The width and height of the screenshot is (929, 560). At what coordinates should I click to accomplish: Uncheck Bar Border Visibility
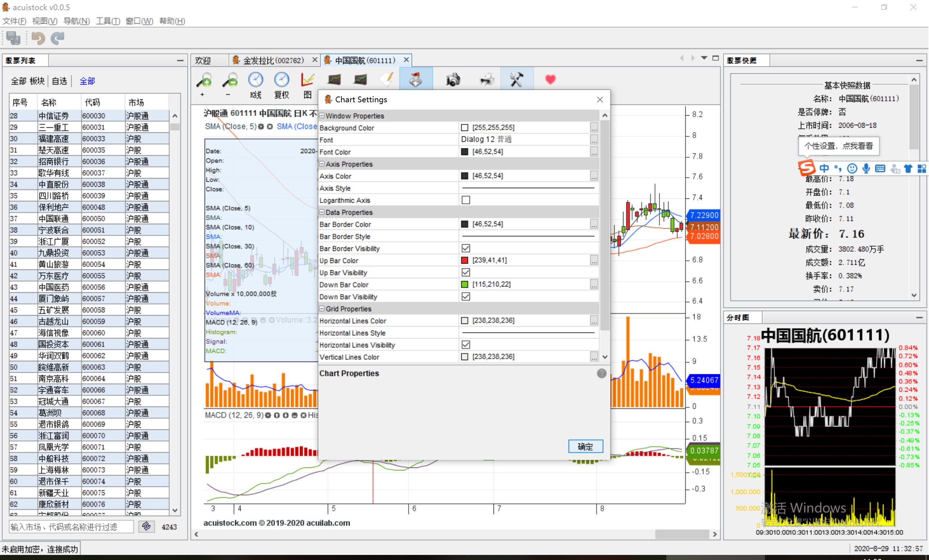click(466, 248)
